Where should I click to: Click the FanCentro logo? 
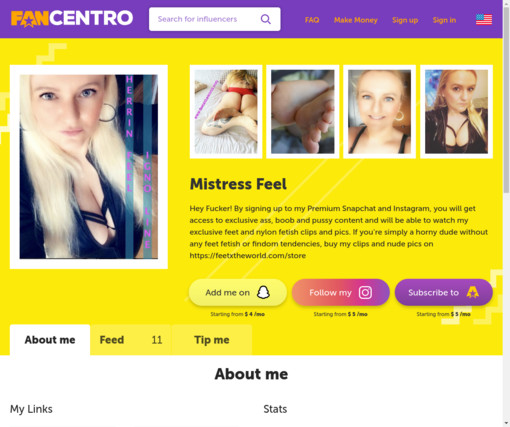(x=72, y=19)
